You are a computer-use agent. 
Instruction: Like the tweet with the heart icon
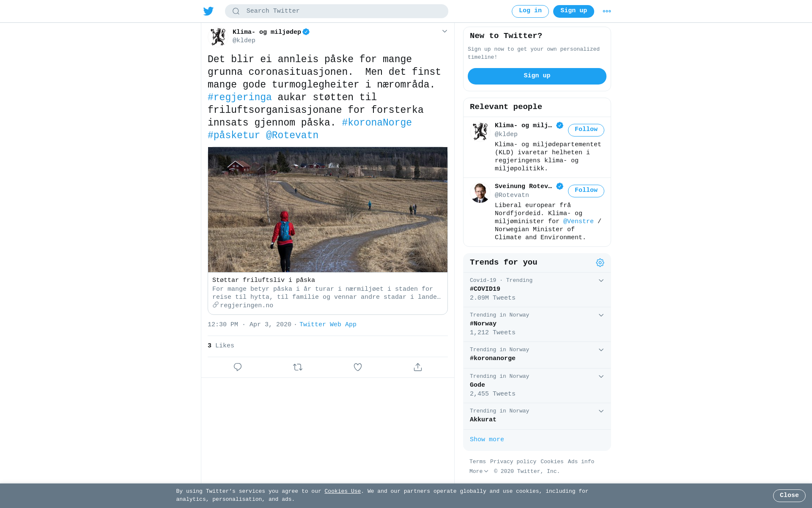click(x=358, y=367)
